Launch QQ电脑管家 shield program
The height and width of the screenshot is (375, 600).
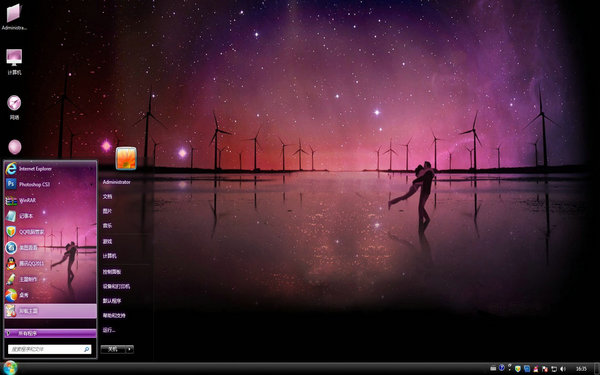coord(50,232)
